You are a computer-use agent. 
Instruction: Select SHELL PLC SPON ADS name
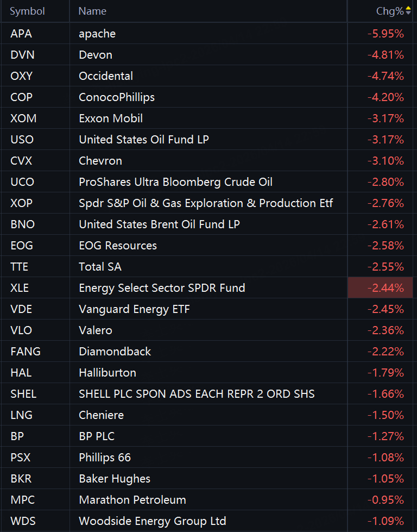pos(197,394)
